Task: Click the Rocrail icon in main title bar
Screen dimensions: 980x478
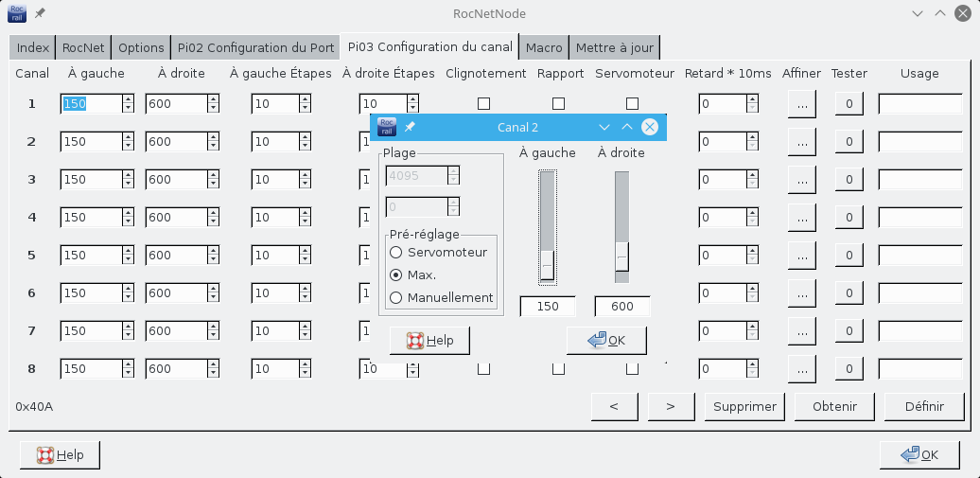Action: click(17, 14)
